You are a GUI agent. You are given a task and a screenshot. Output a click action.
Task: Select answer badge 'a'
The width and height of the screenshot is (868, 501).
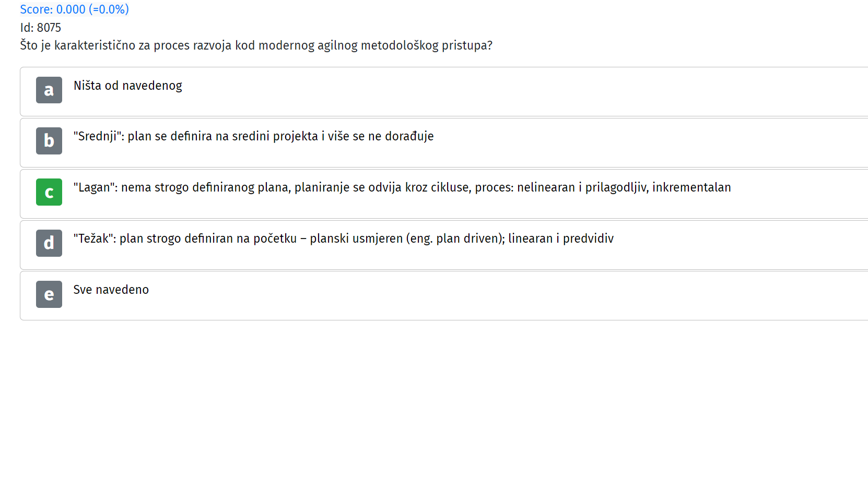(x=49, y=90)
